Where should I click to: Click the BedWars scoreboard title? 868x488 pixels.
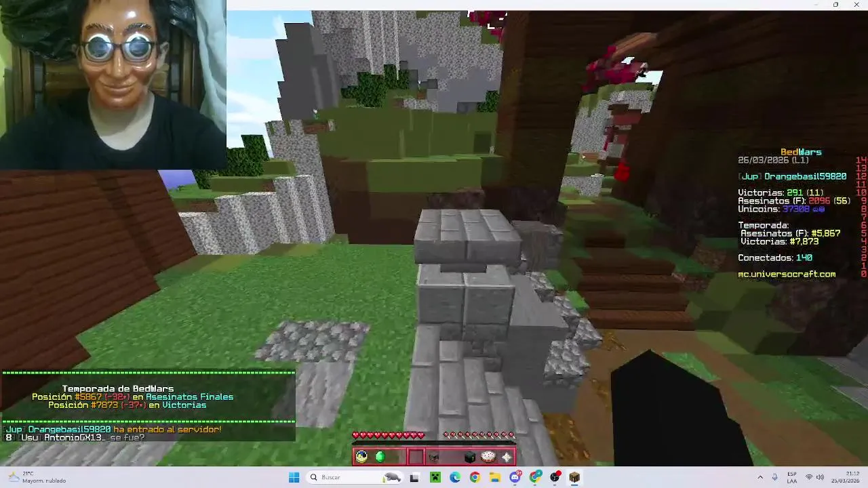point(801,152)
